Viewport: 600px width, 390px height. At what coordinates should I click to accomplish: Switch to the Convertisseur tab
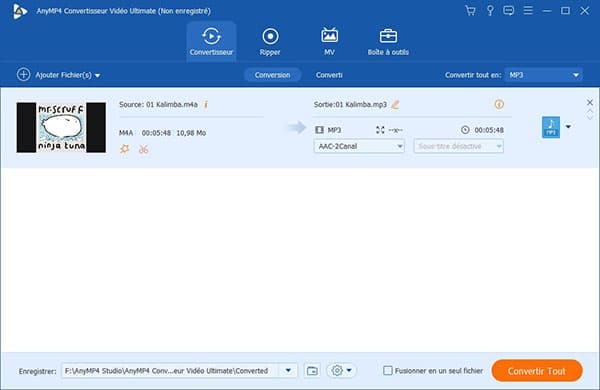pos(211,41)
